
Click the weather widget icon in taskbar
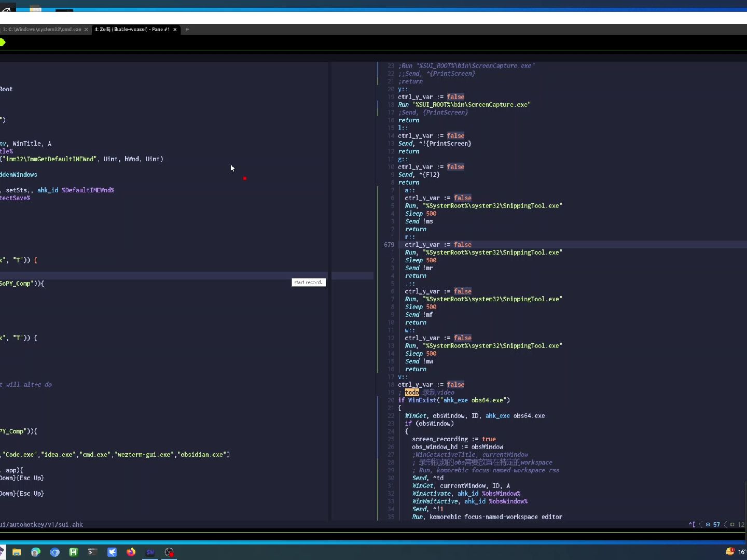point(730,552)
